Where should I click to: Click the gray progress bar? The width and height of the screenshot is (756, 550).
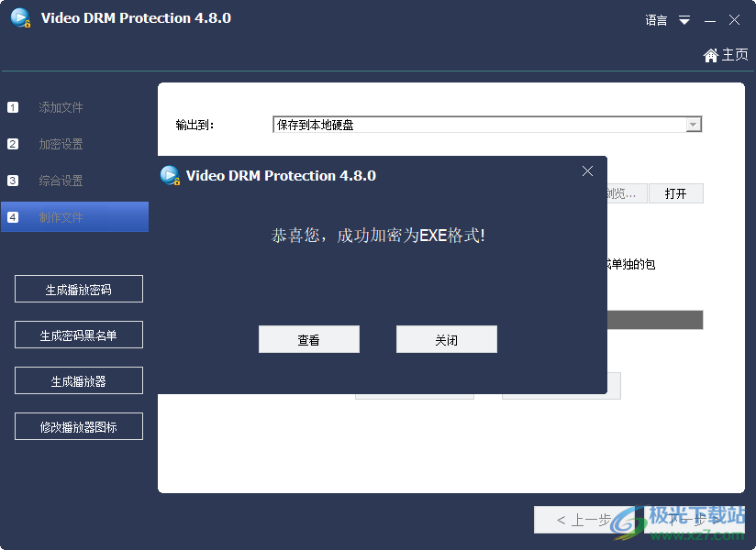point(655,320)
